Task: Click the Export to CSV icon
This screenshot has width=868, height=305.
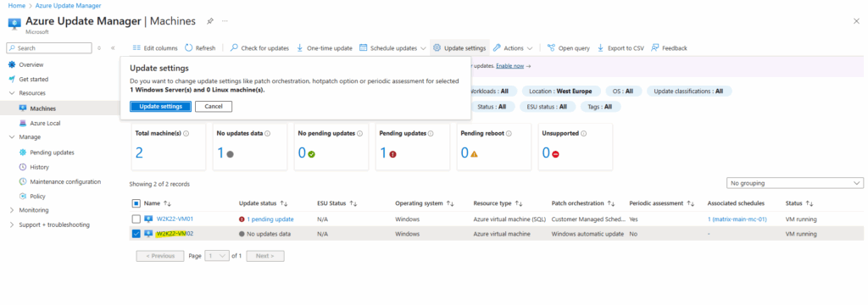Action: click(601, 48)
